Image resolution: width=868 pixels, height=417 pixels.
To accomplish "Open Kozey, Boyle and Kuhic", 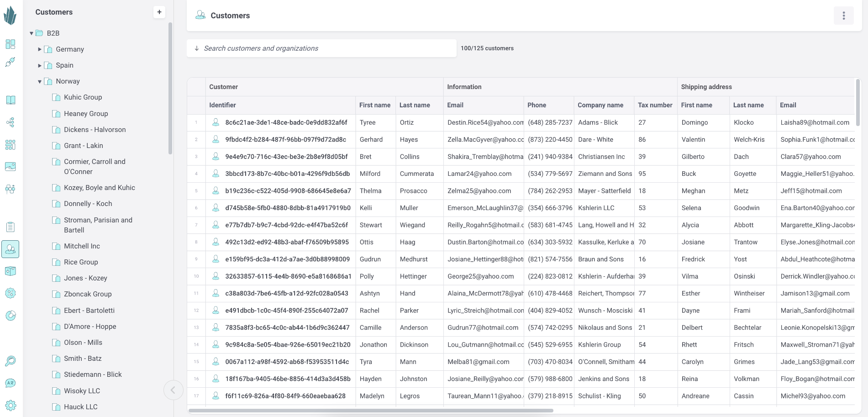I will click(x=100, y=188).
